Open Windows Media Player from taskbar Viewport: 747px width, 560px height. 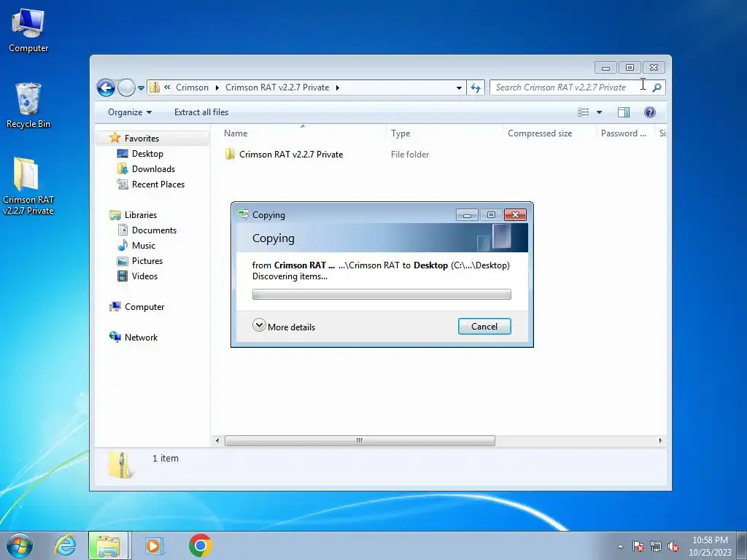(x=153, y=545)
